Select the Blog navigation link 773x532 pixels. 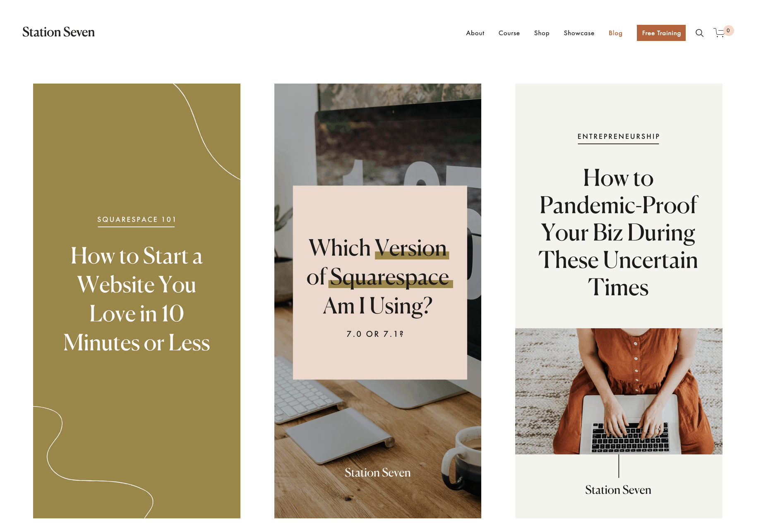pyautogui.click(x=615, y=33)
